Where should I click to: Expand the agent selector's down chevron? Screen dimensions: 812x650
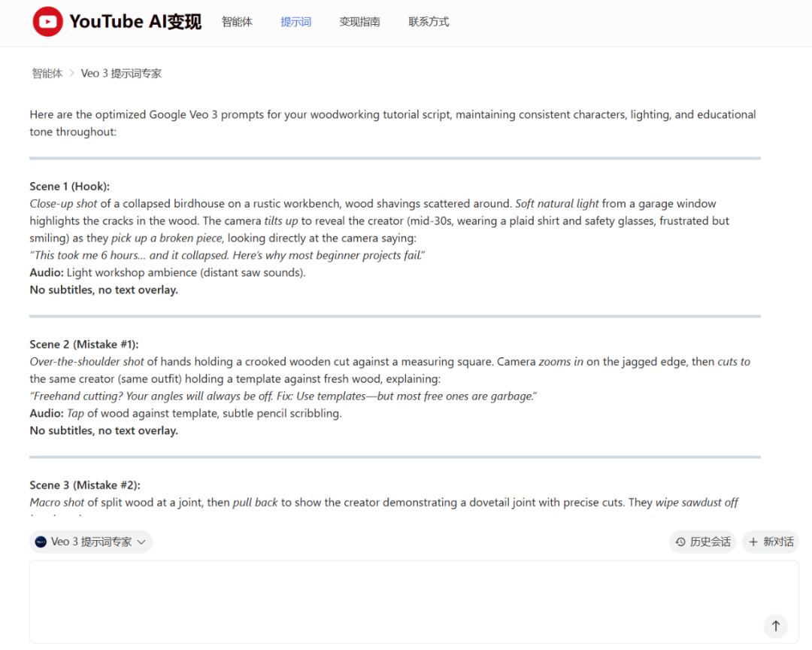[x=141, y=542]
